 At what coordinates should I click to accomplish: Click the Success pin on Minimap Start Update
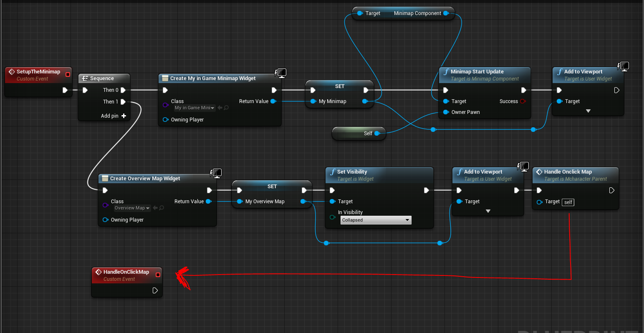pos(522,101)
